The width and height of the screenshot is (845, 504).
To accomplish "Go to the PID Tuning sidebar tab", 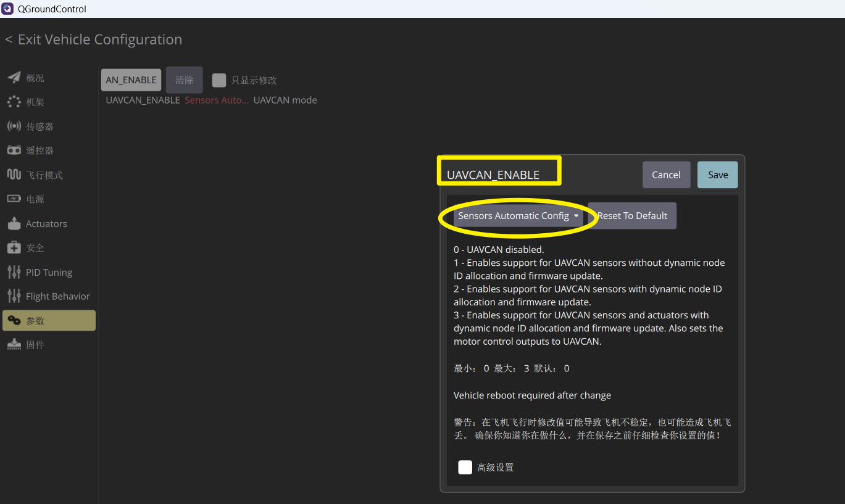I will coord(49,272).
